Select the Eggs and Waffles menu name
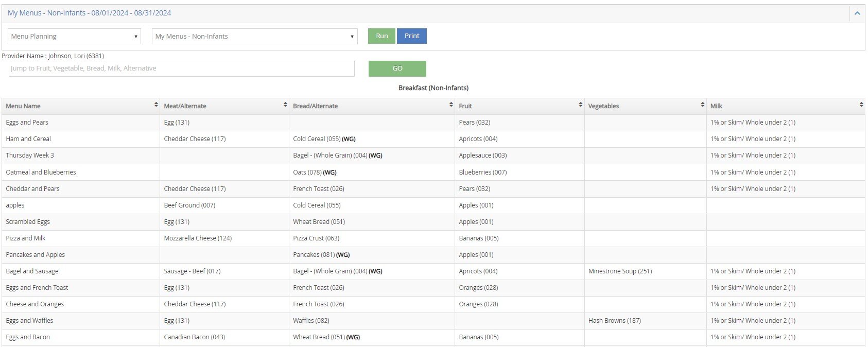 point(29,321)
